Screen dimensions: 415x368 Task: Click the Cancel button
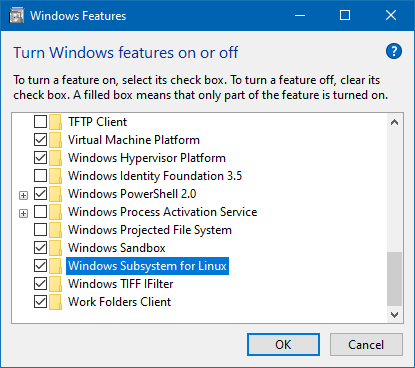366,345
